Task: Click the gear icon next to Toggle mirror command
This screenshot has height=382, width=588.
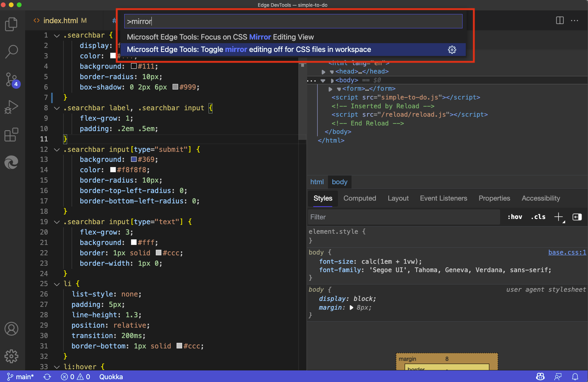Action: 452,50
